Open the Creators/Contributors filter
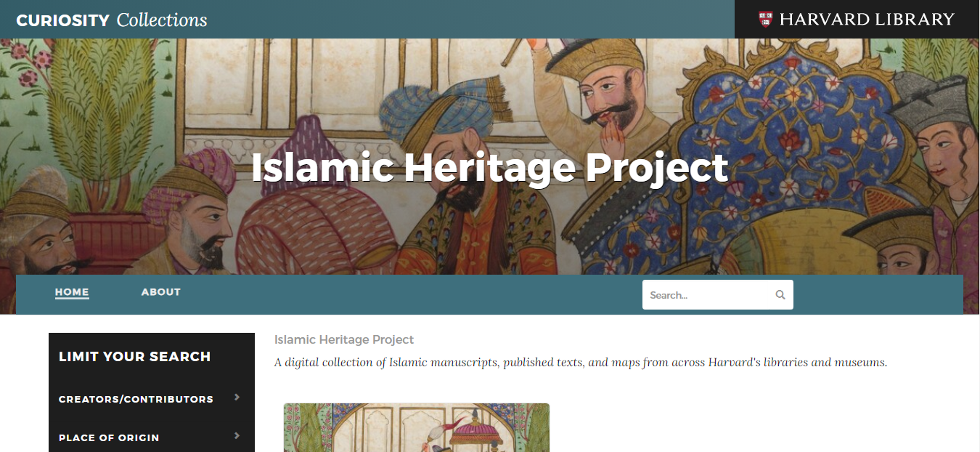This screenshot has width=980, height=452. (x=136, y=399)
